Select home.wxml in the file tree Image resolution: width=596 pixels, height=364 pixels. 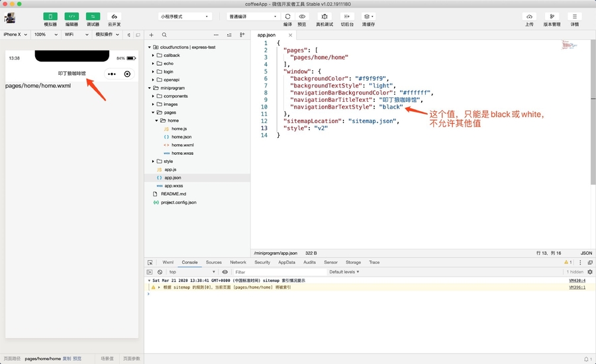182,145
